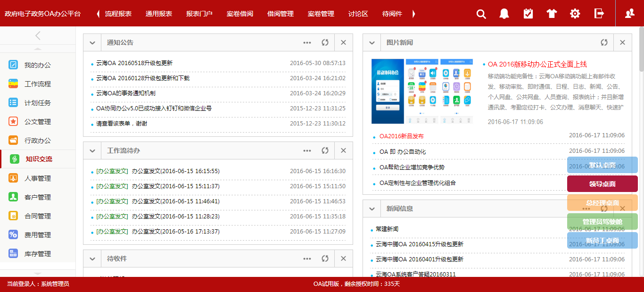
Task: Open 公文管理 in sidebar
Action: 38,122
